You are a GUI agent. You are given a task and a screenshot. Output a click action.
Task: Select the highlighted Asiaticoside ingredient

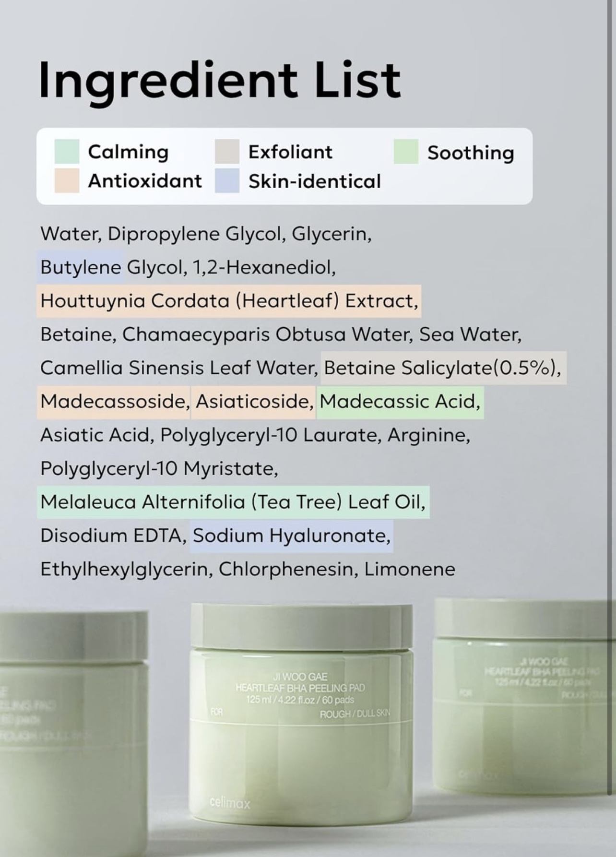tap(253, 402)
